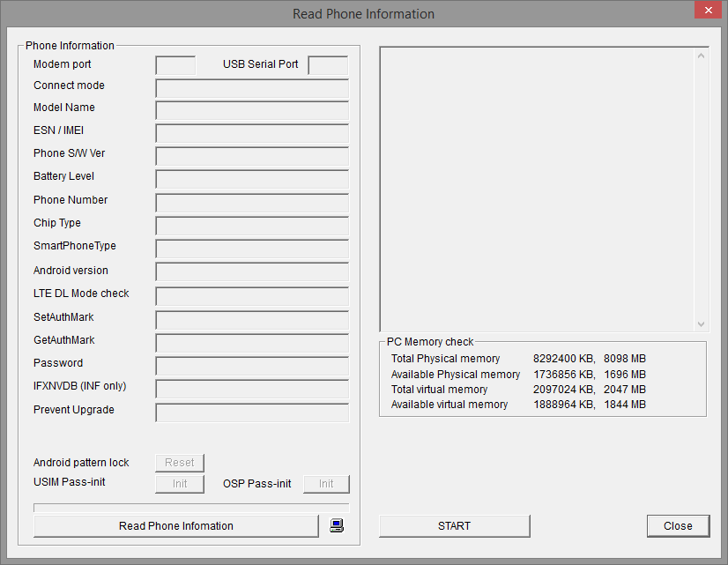Image resolution: width=728 pixels, height=565 pixels.
Task: Click inside the large log output area
Action: 538,190
